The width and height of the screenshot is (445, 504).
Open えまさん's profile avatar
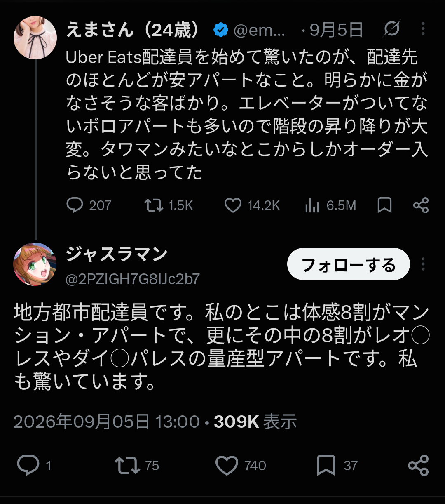[x=35, y=38]
